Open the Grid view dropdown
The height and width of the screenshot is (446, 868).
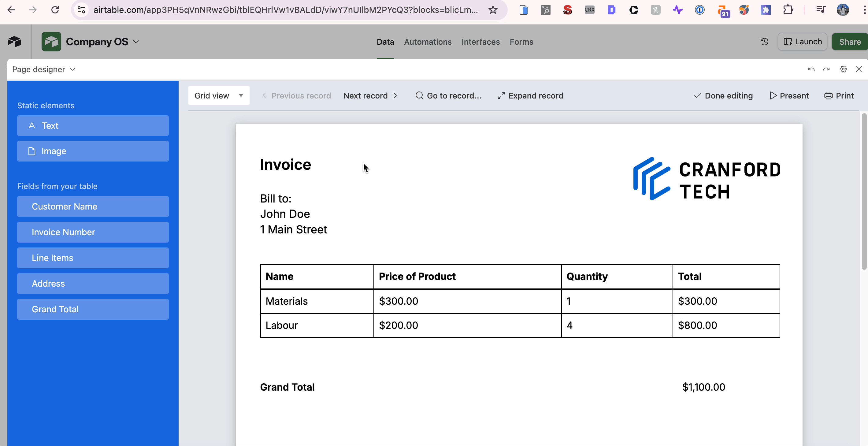(219, 96)
